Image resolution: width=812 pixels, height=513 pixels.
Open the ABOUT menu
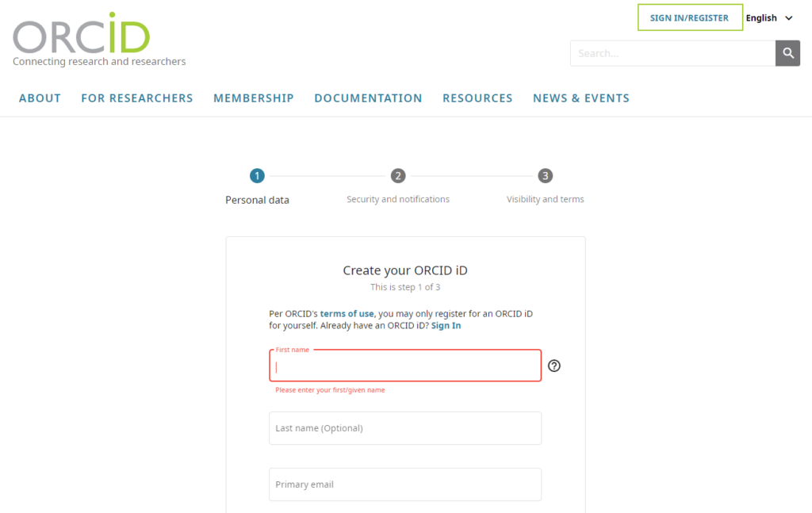point(40,98)
